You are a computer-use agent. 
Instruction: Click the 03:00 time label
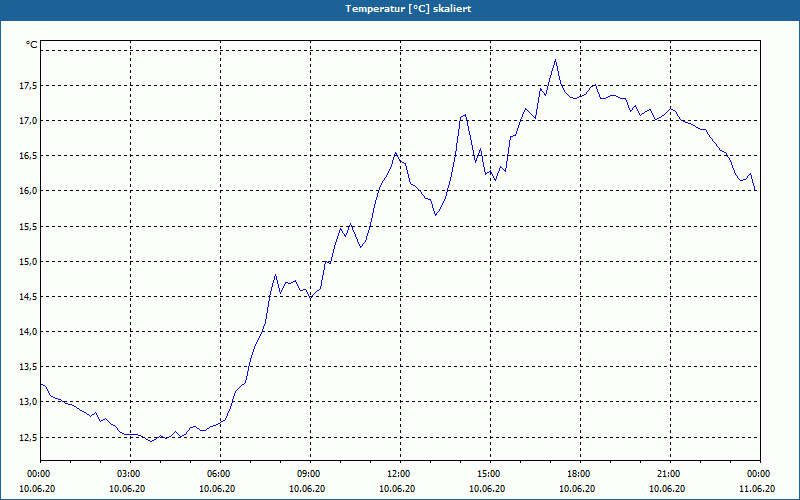click(x=131, y=474)
